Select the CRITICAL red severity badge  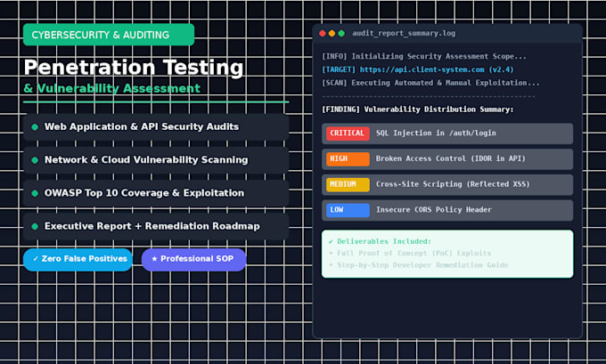pos(348,133)
